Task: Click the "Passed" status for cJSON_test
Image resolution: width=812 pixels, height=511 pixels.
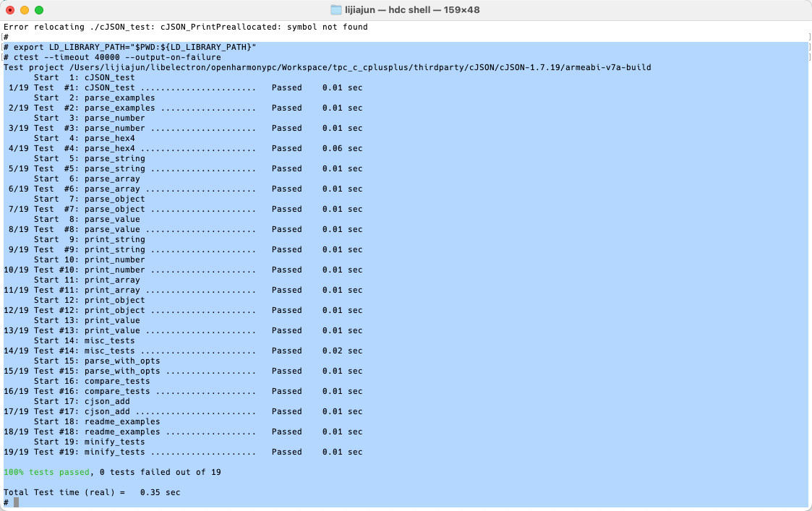Action: [286, 87]
